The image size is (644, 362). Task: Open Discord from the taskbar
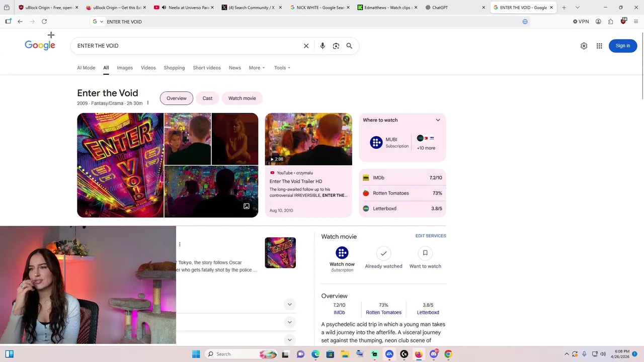[434, 354]
